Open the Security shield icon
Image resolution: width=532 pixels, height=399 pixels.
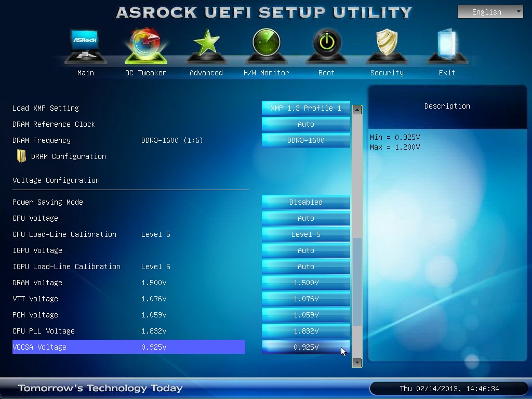[x=387, y=46]
